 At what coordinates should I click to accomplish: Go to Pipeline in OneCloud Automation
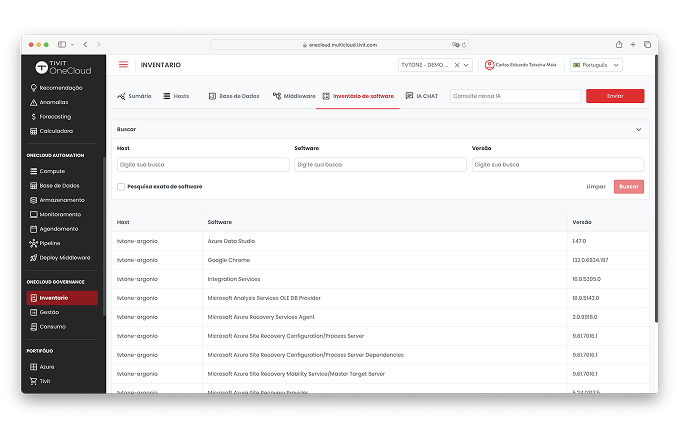(x=51, y=243)
